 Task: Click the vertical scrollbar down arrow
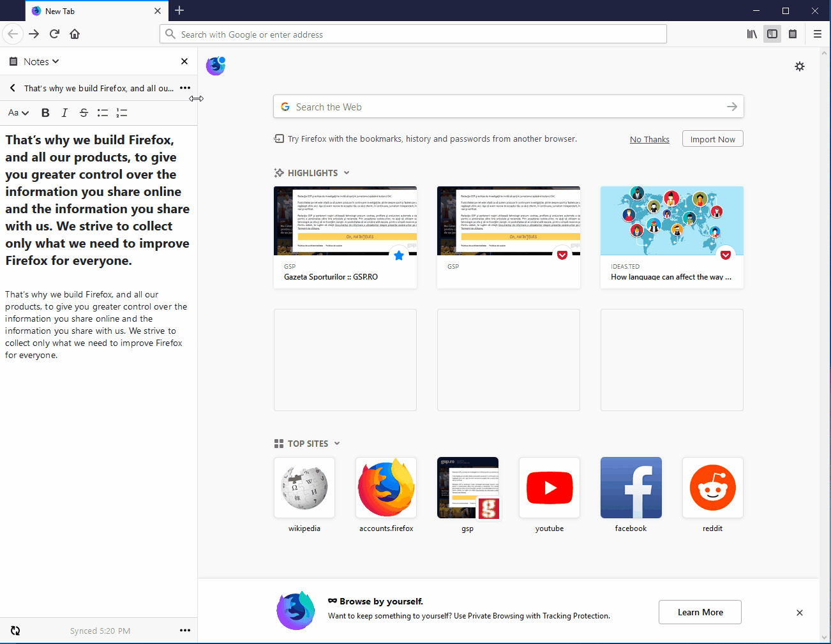(825, 637)
